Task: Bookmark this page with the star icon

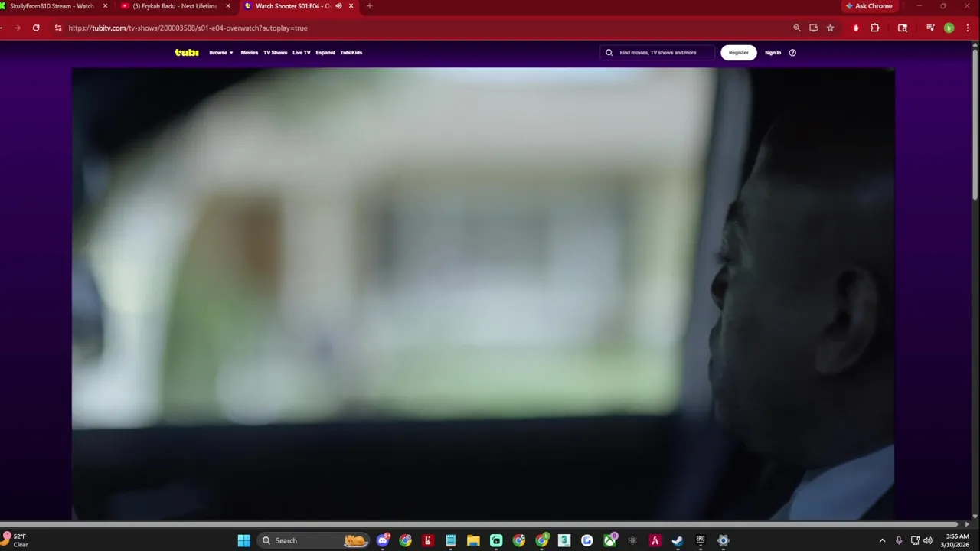Action: 830,28
